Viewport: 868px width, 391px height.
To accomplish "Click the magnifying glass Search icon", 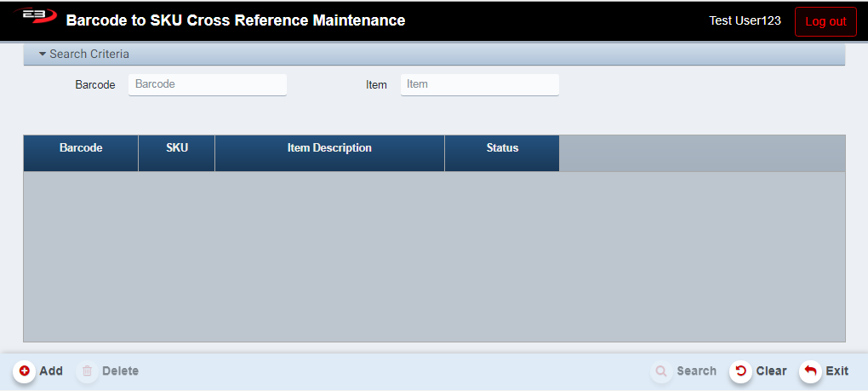I will (661, 371).
